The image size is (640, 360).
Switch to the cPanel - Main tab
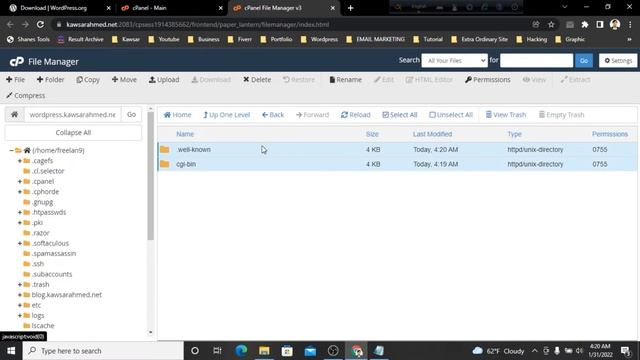pos(149,8)
